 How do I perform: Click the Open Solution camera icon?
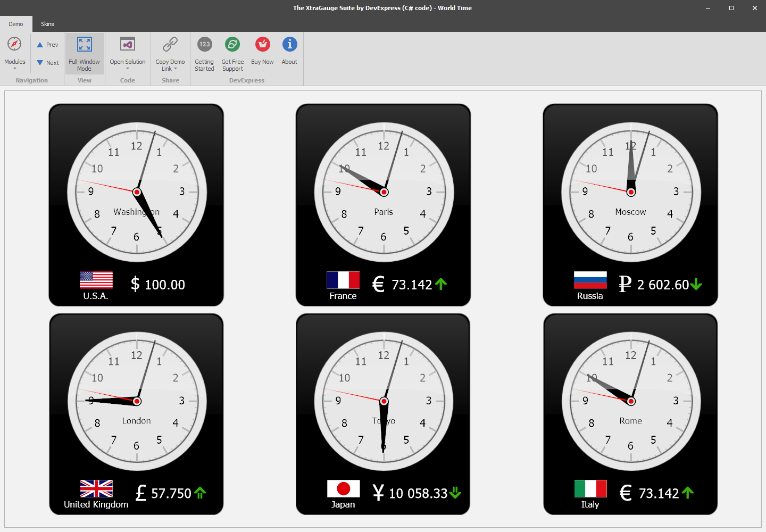128,44
